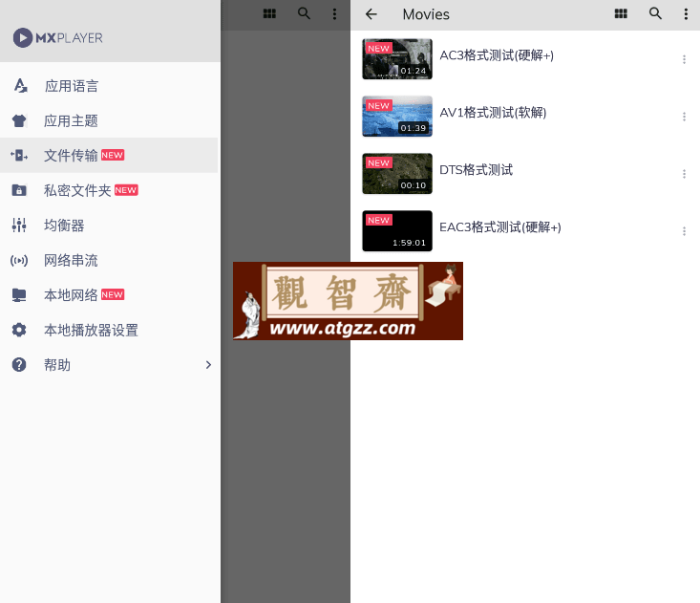
Task: Click the equalizer sliders icon
Action: tap(19, 226)
